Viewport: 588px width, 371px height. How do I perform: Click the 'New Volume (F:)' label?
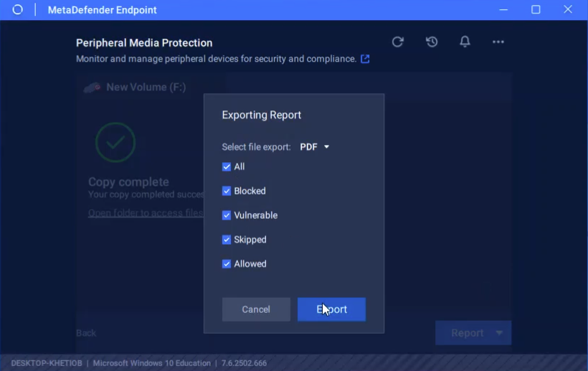point(146,88)
